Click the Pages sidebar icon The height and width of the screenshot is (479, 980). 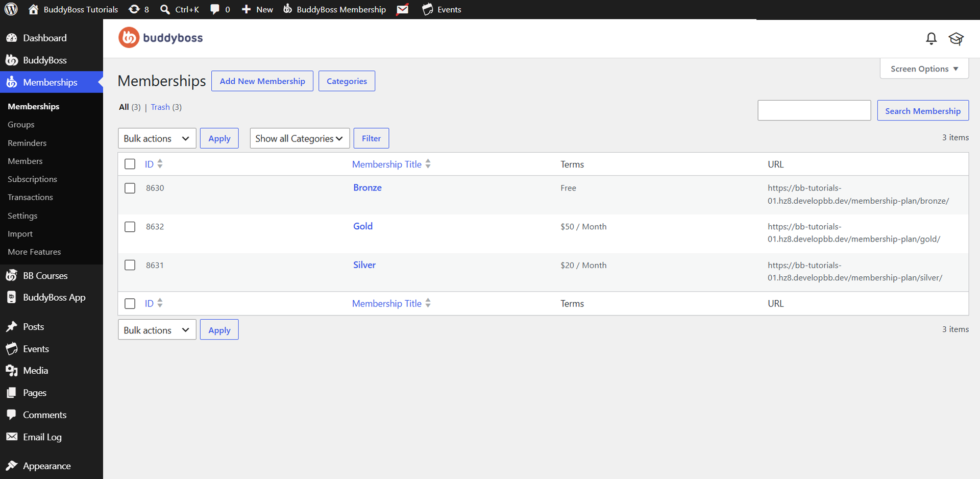pyautogui.click(x=11, y=393)
